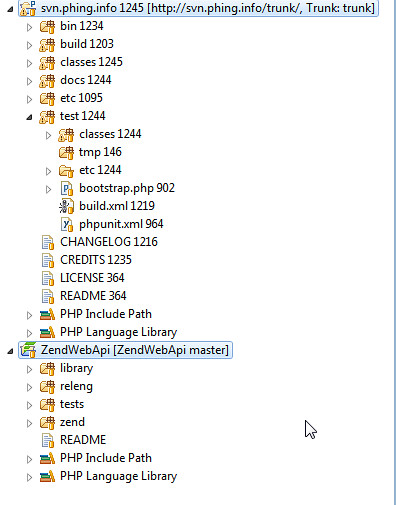Select the 'library' folder label
This screenshot has width=396, height=505.
tap(77, 369)
